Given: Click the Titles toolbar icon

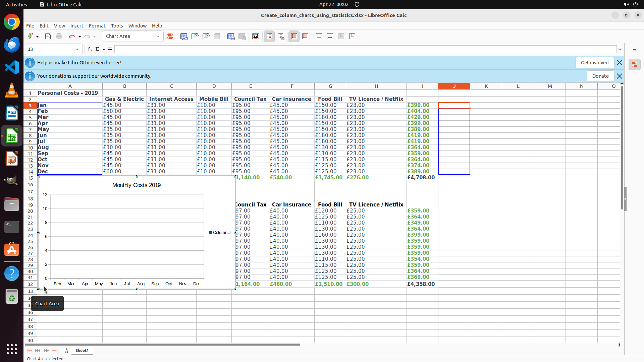Looking at the screenshot, I should (x=256, y=37).
